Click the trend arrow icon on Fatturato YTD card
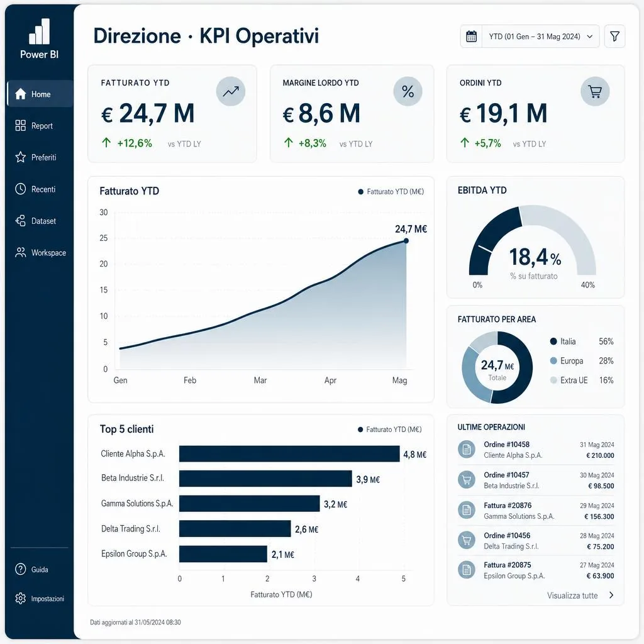Image resolution: width=644 pixels, height=644 pixels. pyautogui.click(x=231, y=91)
